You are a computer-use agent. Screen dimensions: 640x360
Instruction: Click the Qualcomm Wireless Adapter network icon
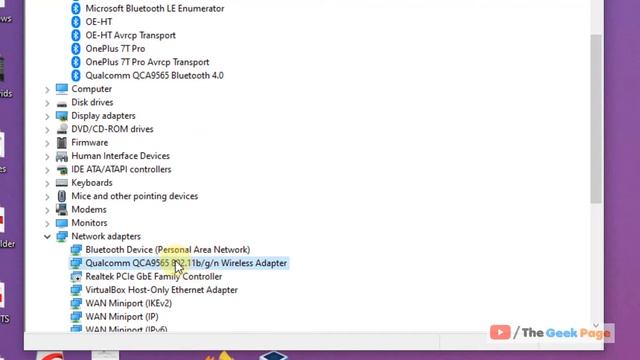(76, 263)
